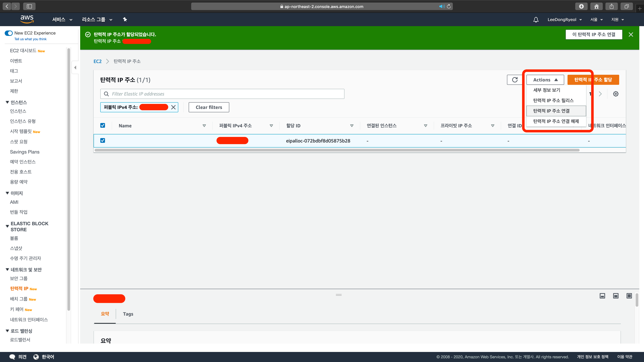Screen dimensions: 644x362
Task: Open a new Safari tab
Action: pyautogui.click(x=640, y=8)
